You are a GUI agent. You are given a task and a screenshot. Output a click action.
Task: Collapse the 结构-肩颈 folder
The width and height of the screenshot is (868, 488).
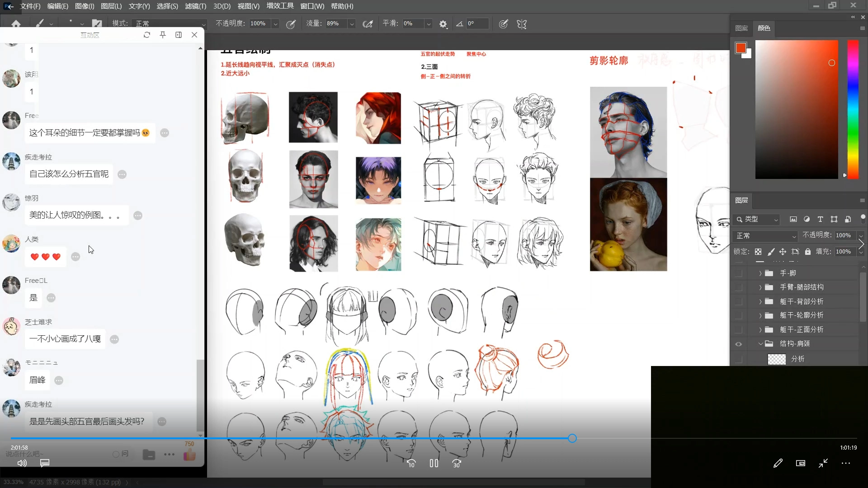760,344
